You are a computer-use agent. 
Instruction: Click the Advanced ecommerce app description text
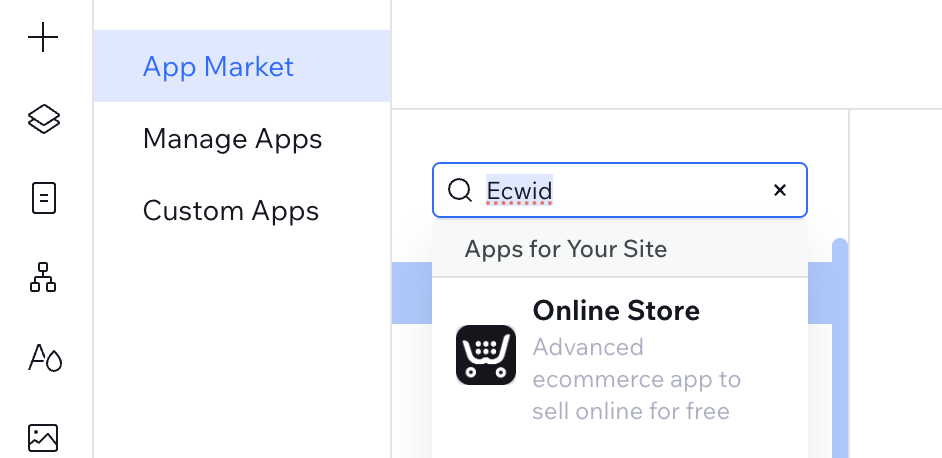(636, 379)
